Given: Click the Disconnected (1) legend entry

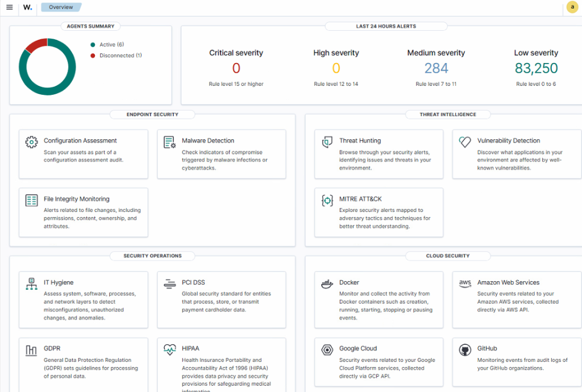Looking at the screenshot, I should [x=120, y=56].
